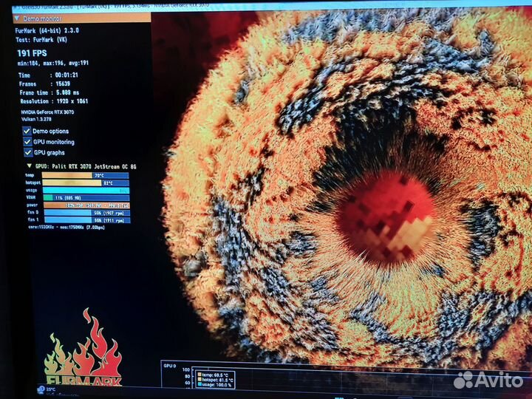Collapse the GPU0 Palit RTX 3070 section
This screenshot has height=399, width=532.
29,167
